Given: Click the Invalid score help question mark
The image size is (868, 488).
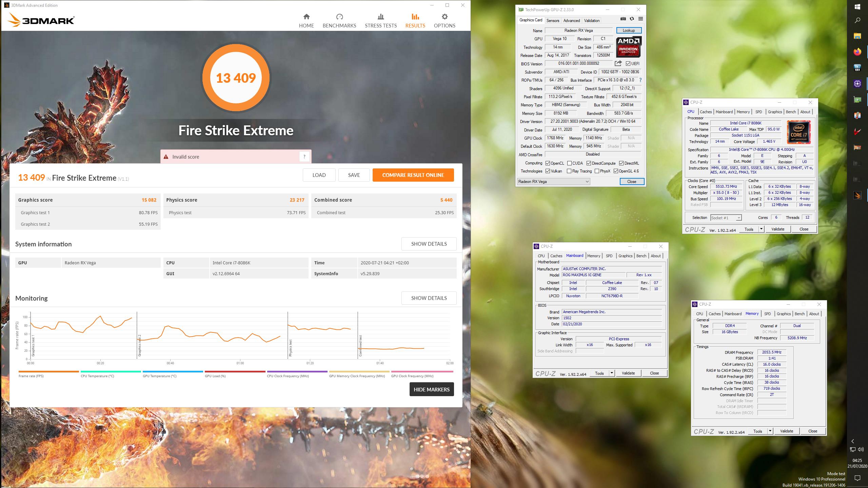Looking at the screenshot, I should pos(304,157).
